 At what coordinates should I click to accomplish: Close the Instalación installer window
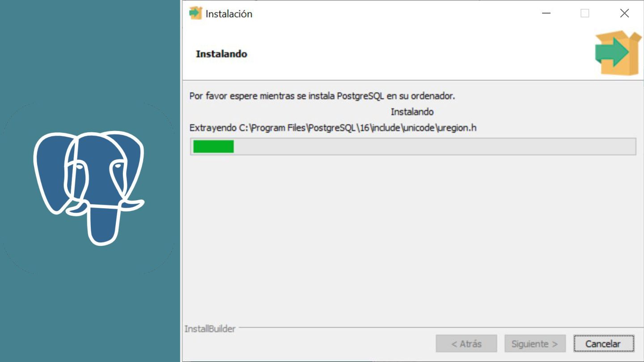click(x=624, y=13)
